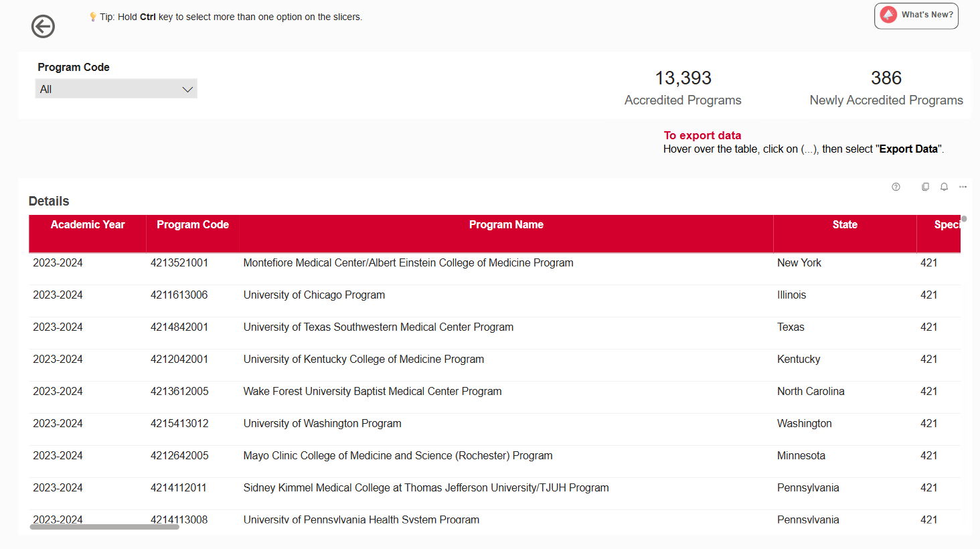Click University of Washington Program
980x549 pixels.
[322, 424]
